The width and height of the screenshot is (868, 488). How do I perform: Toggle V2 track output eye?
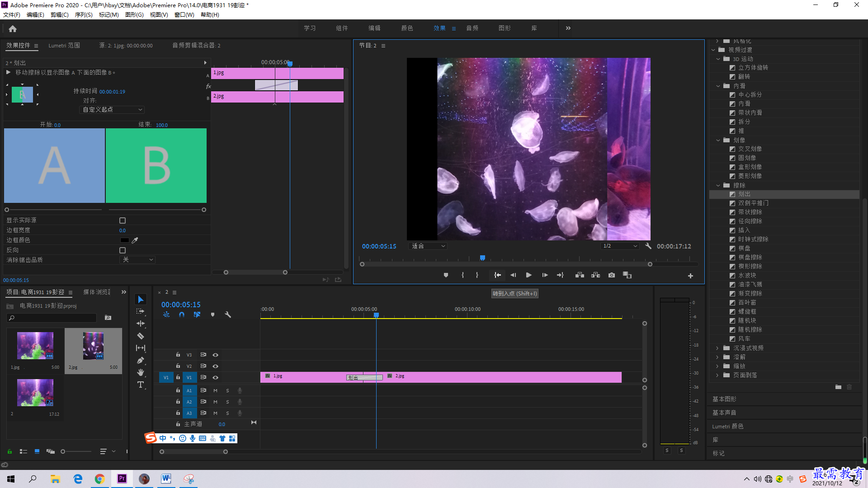click(x=216, y=366)
